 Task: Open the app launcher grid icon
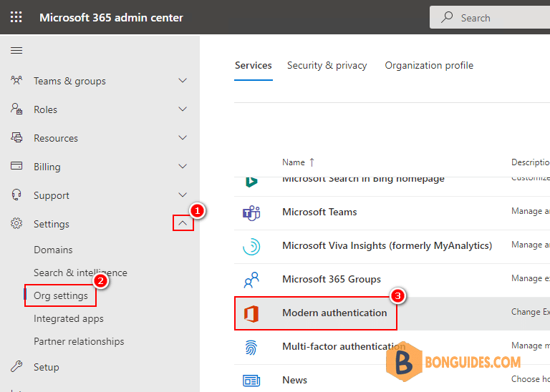16,17
